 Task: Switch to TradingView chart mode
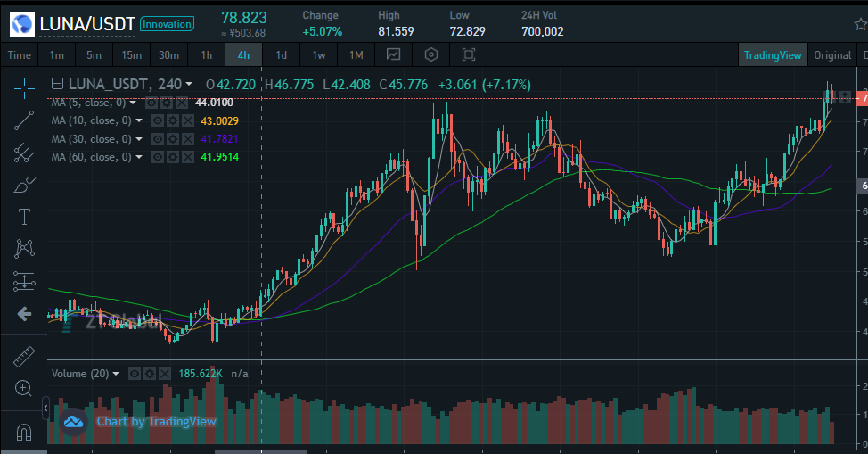point(773,55)
